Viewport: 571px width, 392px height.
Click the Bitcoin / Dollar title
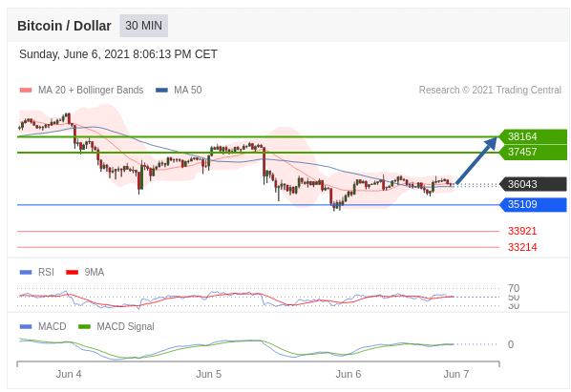tap(64, 26)
